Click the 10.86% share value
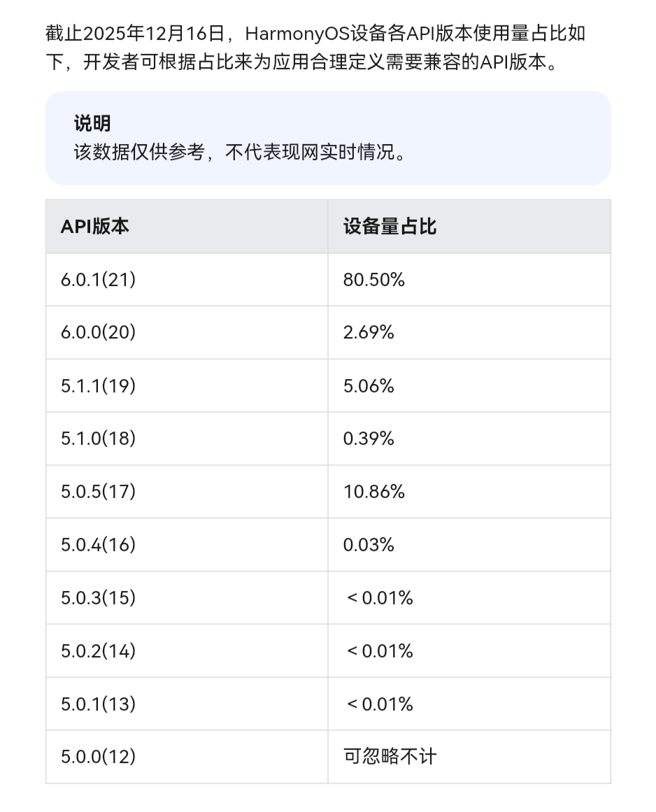Viewport: 656px width, 812px height. [373, 492]
